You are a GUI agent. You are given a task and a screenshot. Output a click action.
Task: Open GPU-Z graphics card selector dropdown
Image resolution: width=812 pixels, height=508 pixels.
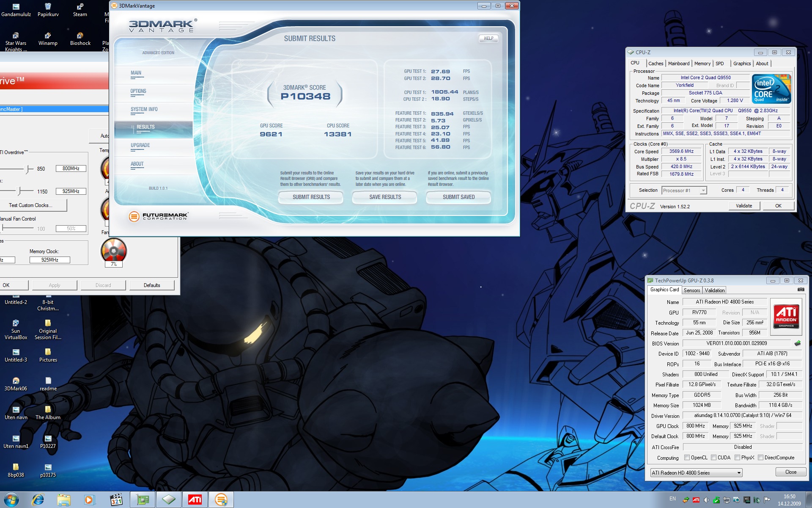coord(696,472)
